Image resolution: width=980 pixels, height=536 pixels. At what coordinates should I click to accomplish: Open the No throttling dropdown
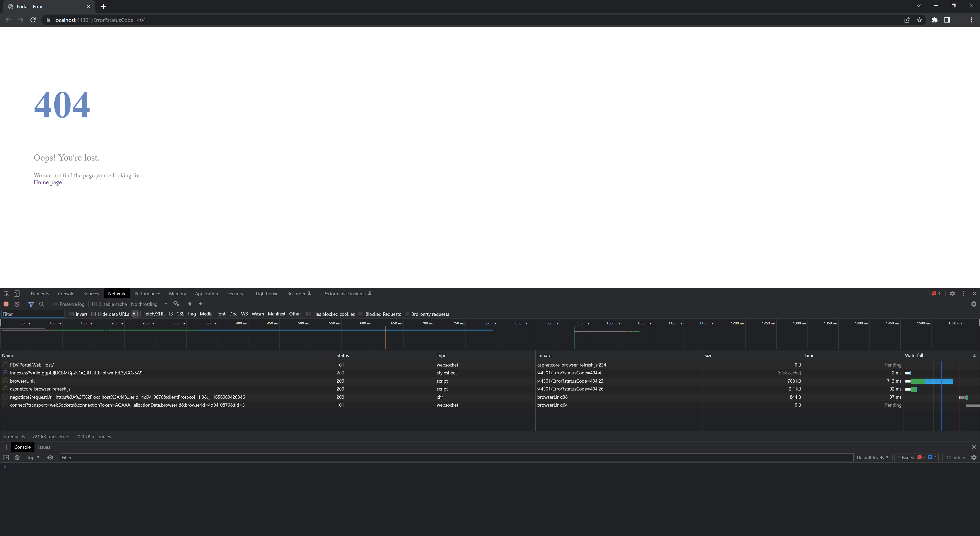tap(149, 304)
